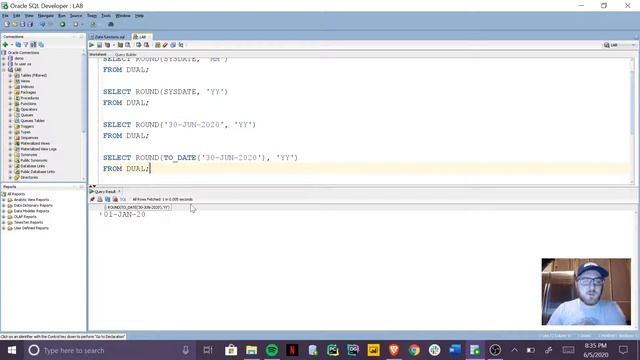Select the Query Result tab
This screenshot has width=640, height=360.
[105, 191]
